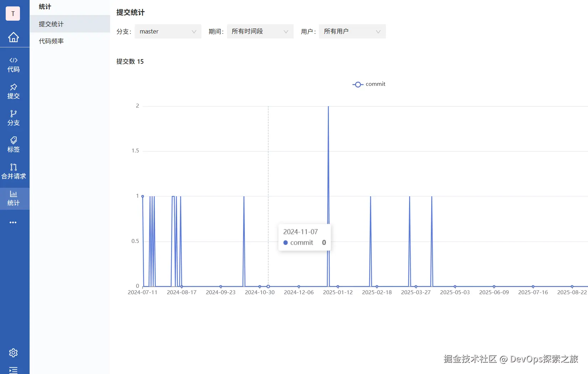
Task: Click the 2025-03-27 axis date label
Action: (x=416, y=292)
